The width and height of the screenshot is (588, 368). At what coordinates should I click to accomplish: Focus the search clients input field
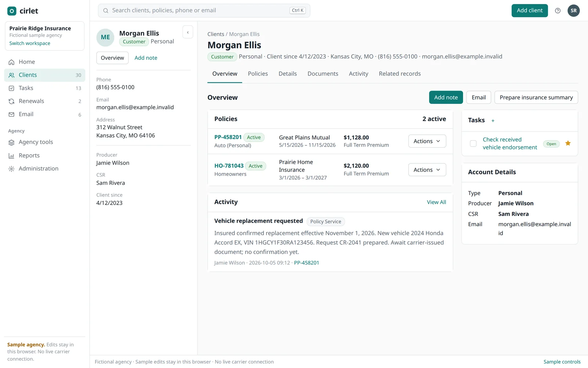204,11
